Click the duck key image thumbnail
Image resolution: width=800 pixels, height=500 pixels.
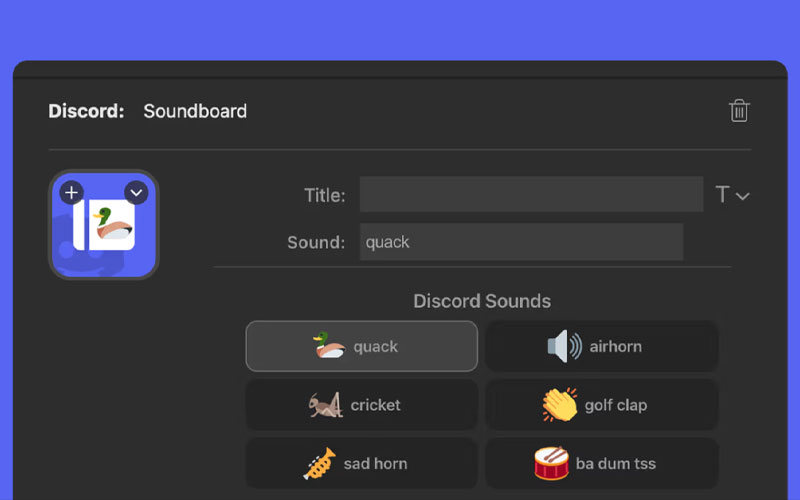[104, 225]
